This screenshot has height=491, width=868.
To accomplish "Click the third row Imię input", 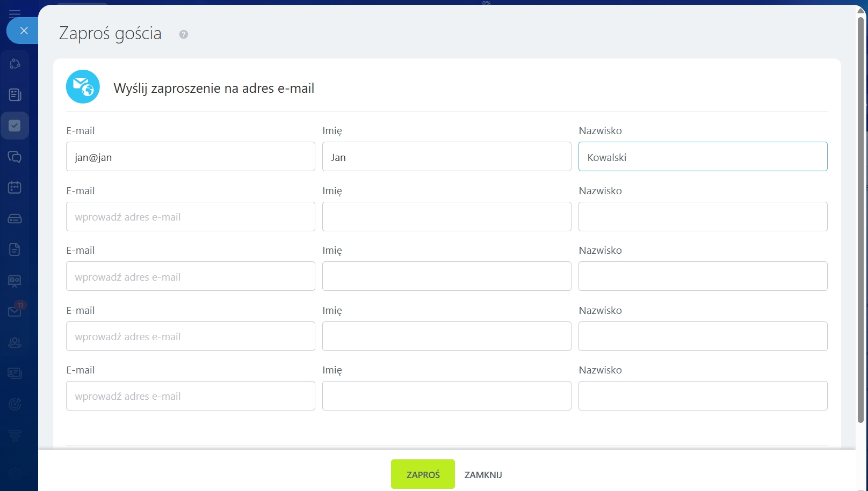I will (x=446, y=276).
